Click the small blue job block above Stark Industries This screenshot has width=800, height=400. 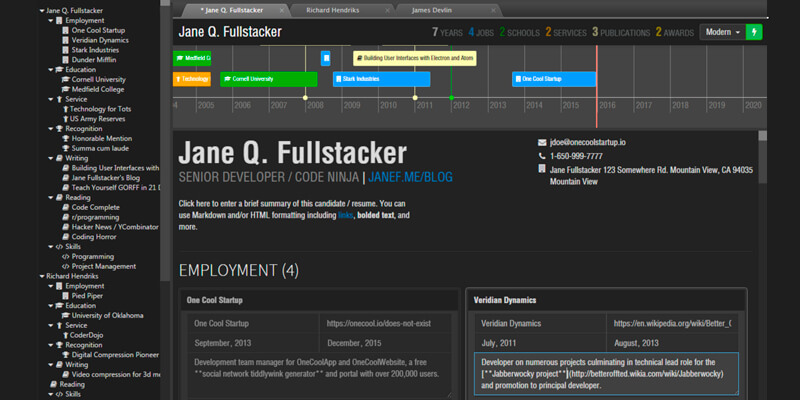325,58
